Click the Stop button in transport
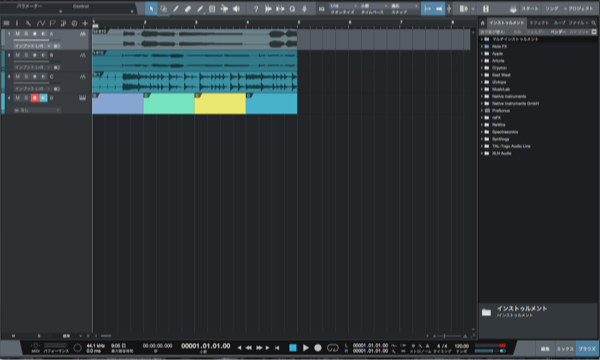Screen dimensions: 600x360 pyautogui.click(x=293, y=347)
